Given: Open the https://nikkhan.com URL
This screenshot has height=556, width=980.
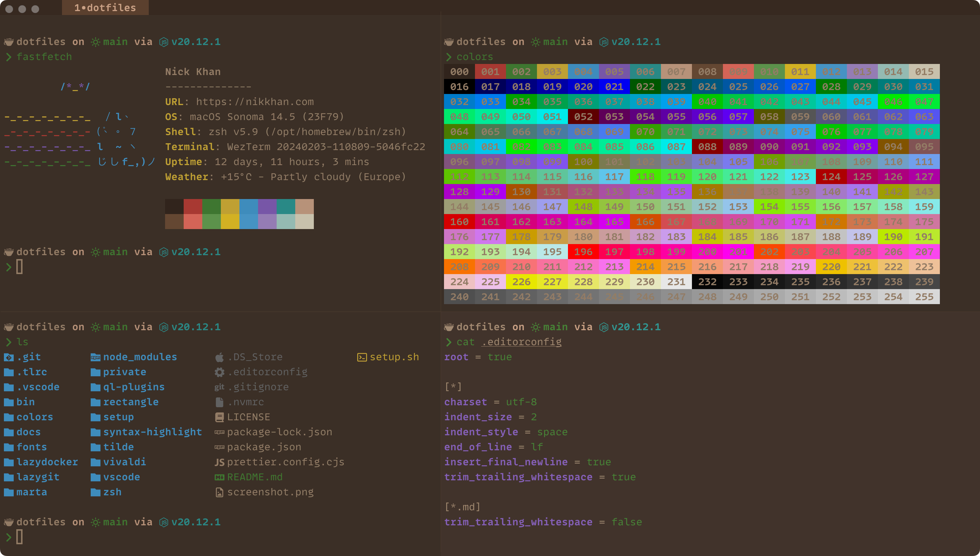Looking at the screenshot, I should [255, 102].
